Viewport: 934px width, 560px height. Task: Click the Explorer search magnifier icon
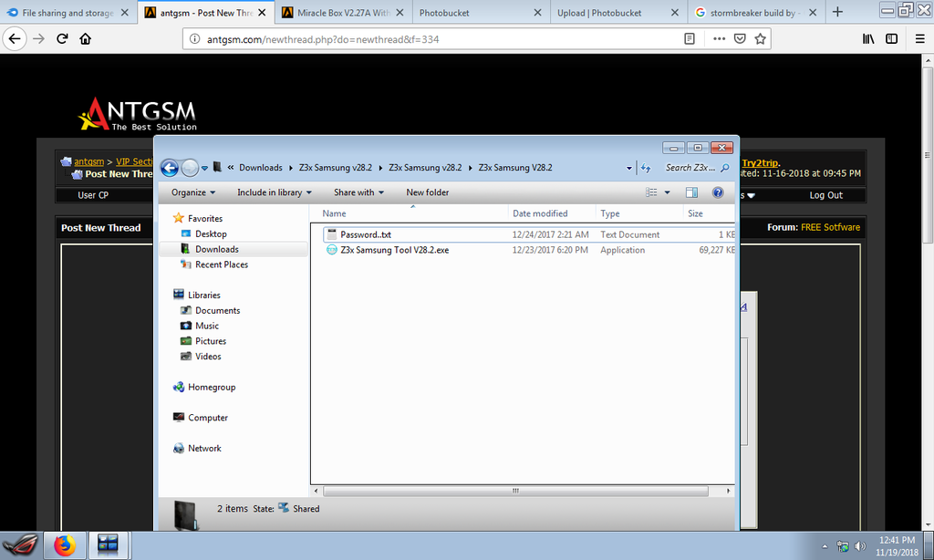coord(725,168)
